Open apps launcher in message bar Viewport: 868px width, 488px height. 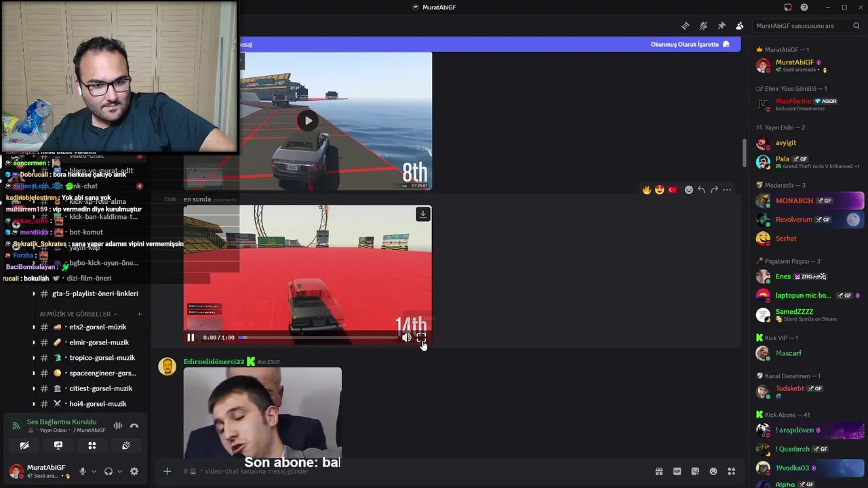732,471
